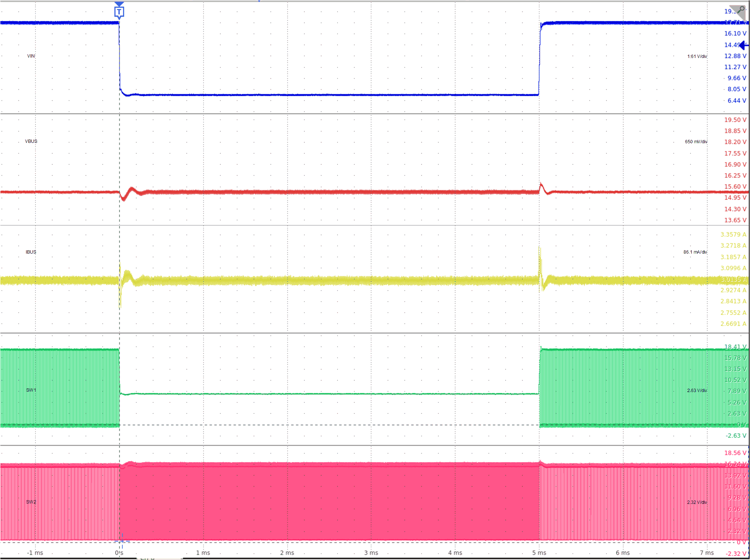
Task: Click the 2.32 V/div scale label
Action: coord(697,502)
